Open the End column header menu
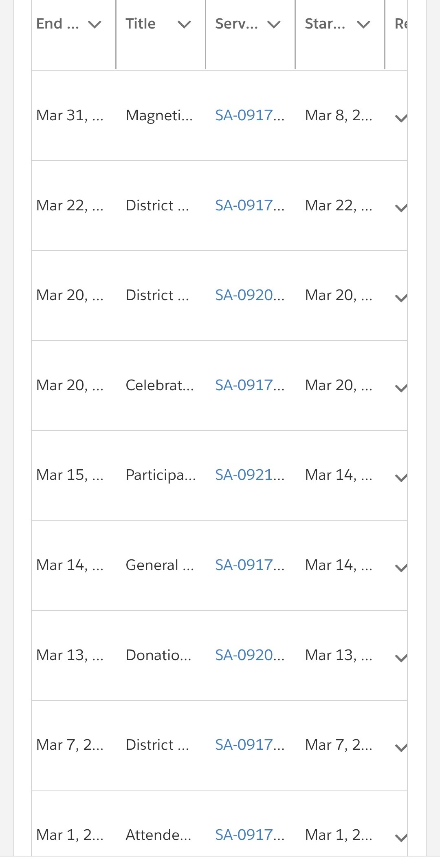This screenshot has width=440, height=868. click(x=95, y=24)
